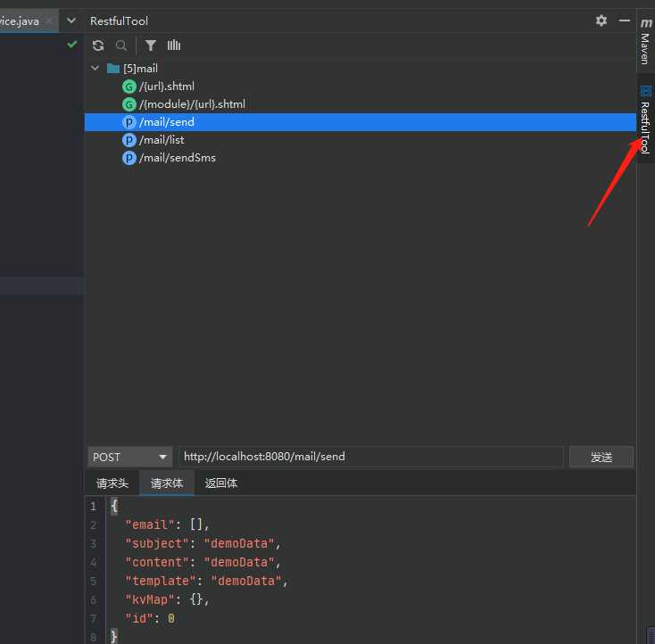The image size is (655, 644).
Task: Switch to the 返回体 tab
Action: (x=221, y=483)
